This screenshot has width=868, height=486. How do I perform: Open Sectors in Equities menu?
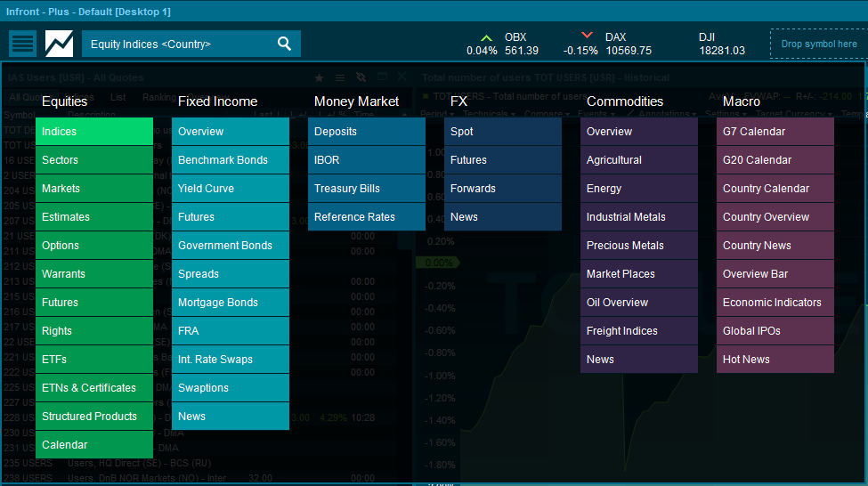pos(94,160)
